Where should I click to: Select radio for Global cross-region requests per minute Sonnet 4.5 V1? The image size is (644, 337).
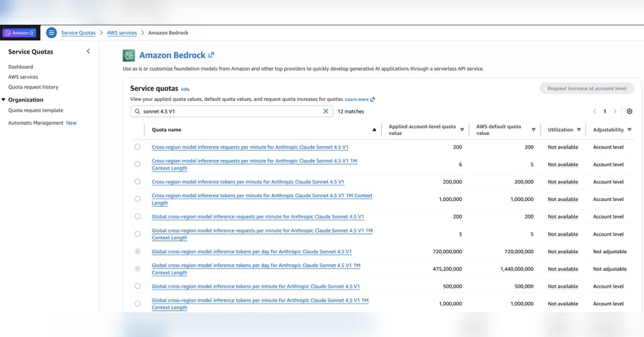coord(137,216)
